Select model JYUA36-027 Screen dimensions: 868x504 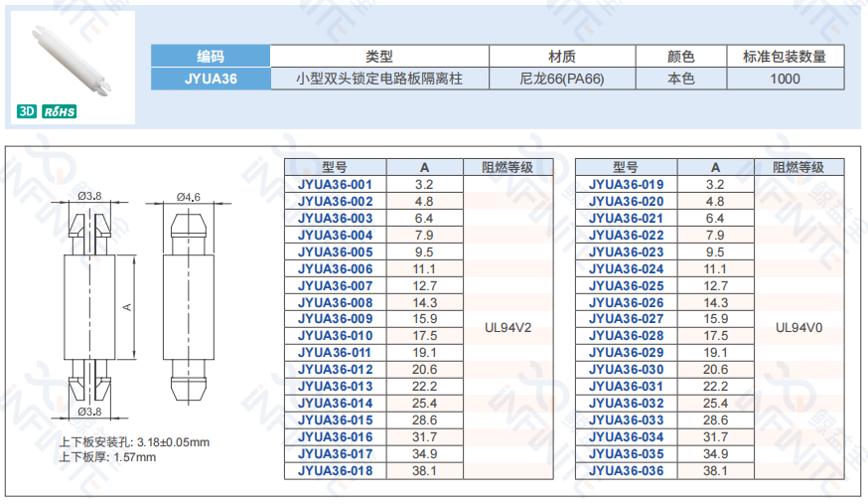[x=626, y=319]
